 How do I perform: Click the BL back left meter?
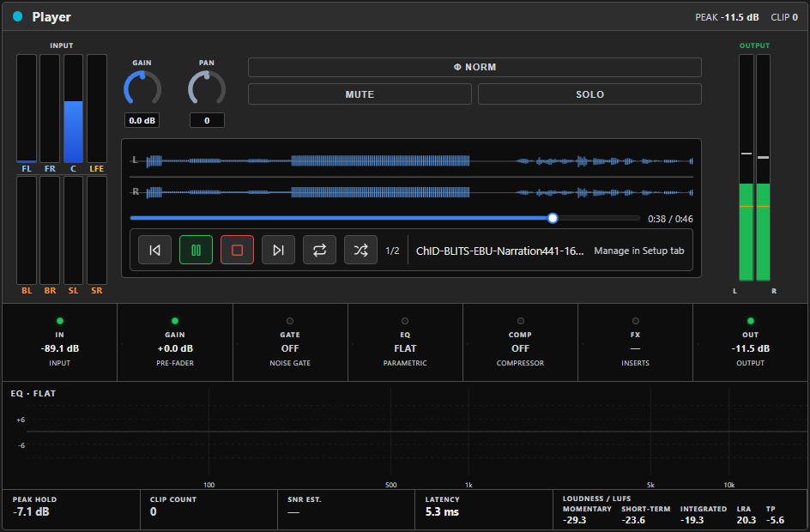tap(27, 230)
